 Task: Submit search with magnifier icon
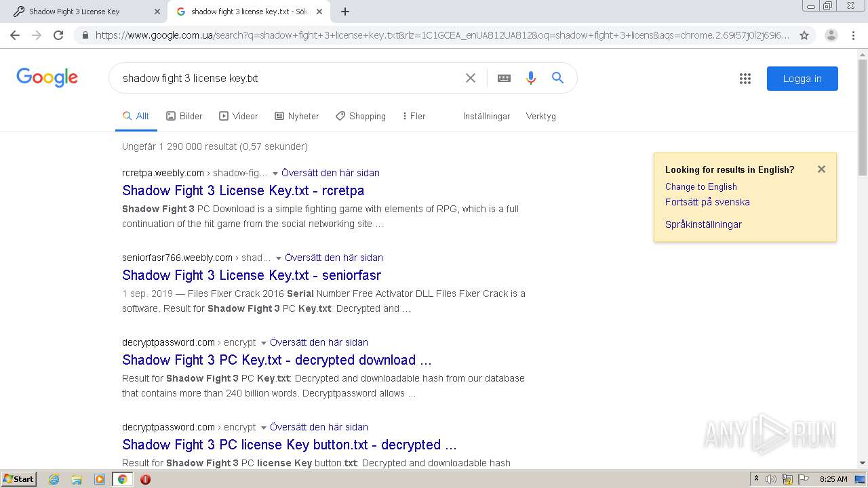point(557,78)
